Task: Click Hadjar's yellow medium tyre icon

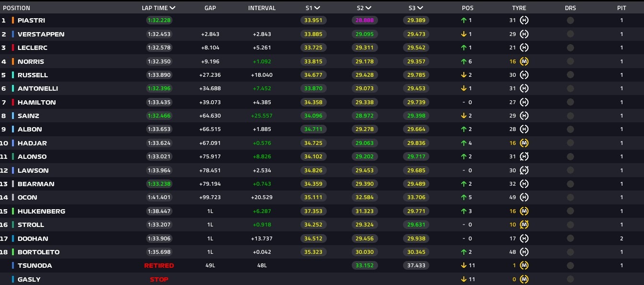Action: 524,143
